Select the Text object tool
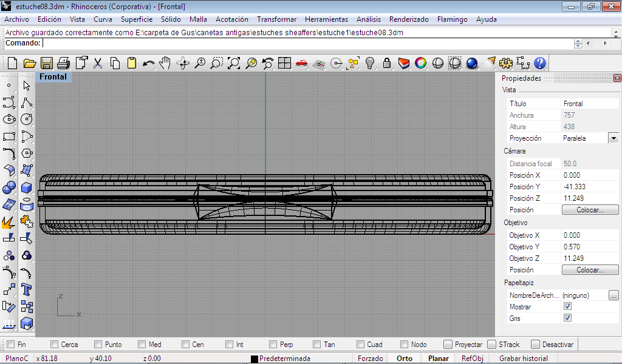Image resolution: width=622 pixels, height=364 pixels. tap(26, 289)
